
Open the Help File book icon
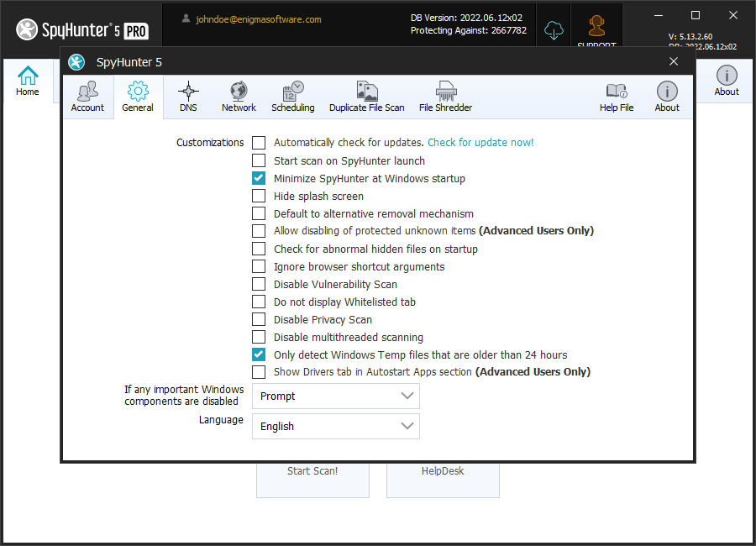616,92
